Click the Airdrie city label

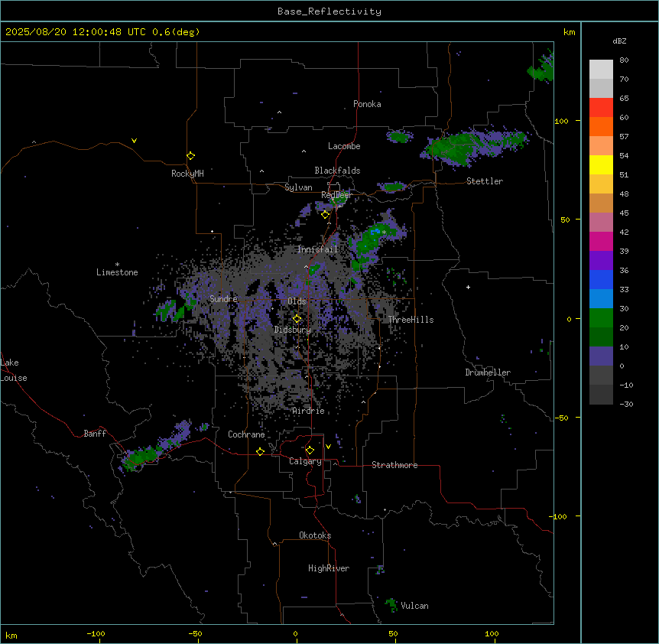[309, 411]
